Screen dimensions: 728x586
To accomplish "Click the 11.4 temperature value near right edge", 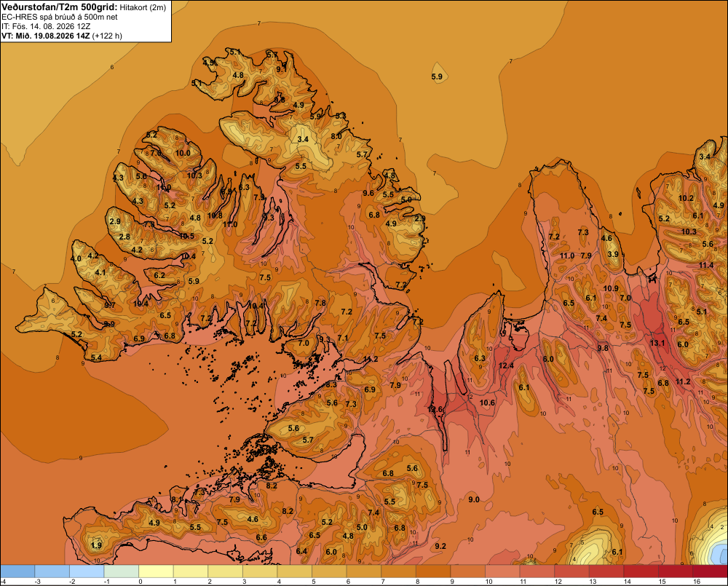I will coord(706,265).
